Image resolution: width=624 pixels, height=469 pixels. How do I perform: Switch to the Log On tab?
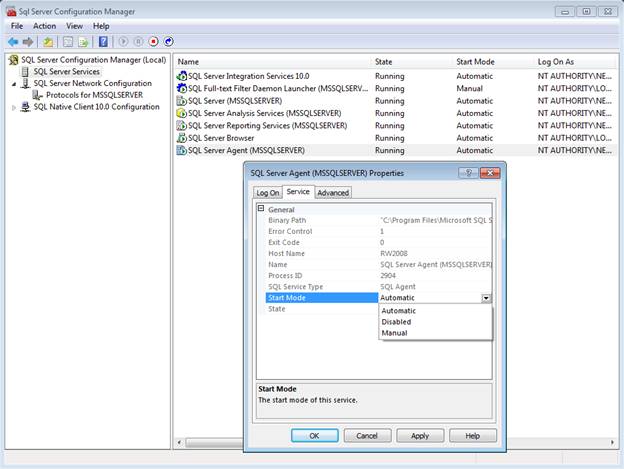coord(267,193)
